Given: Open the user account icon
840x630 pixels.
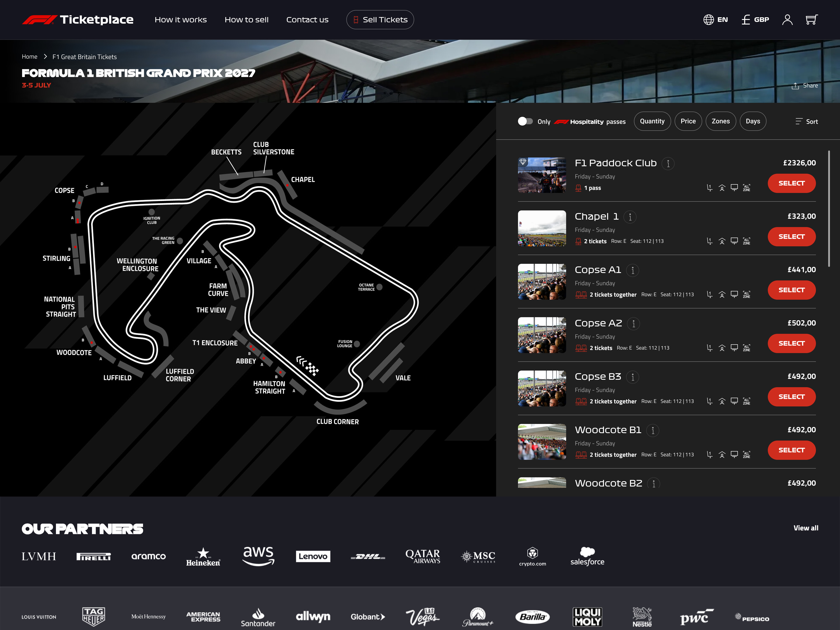Looking at the screenshot, I should (x=787, y=20).
